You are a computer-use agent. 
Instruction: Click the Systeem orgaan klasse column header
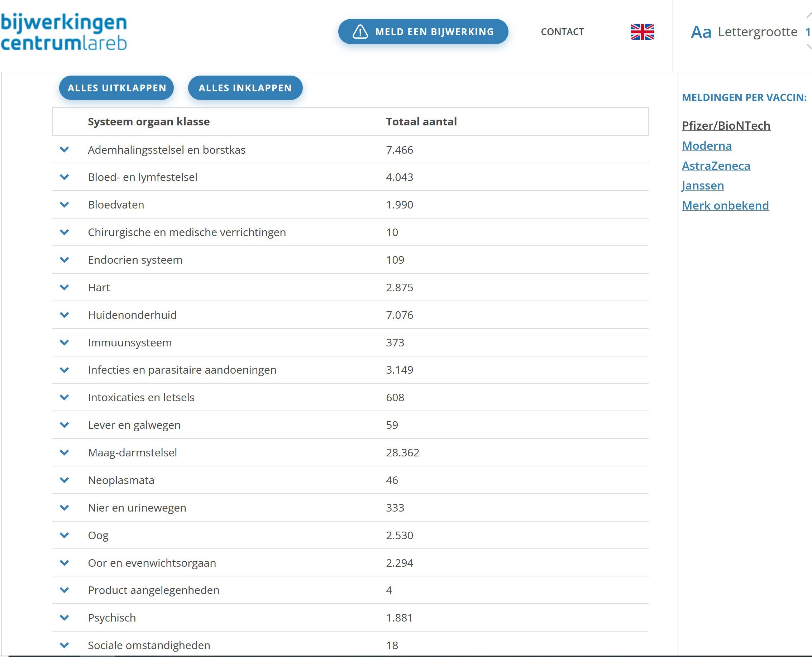148,121
